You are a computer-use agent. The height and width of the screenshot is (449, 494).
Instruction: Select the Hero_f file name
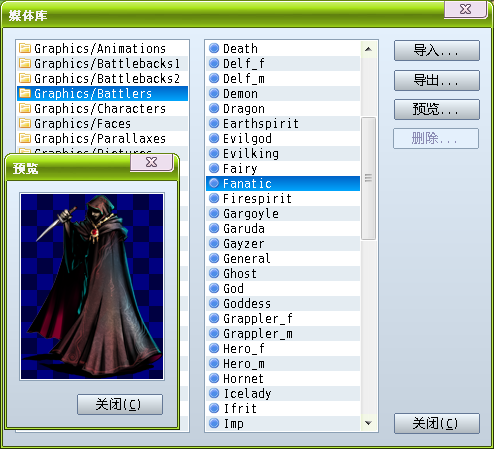[x=244, y=349]
